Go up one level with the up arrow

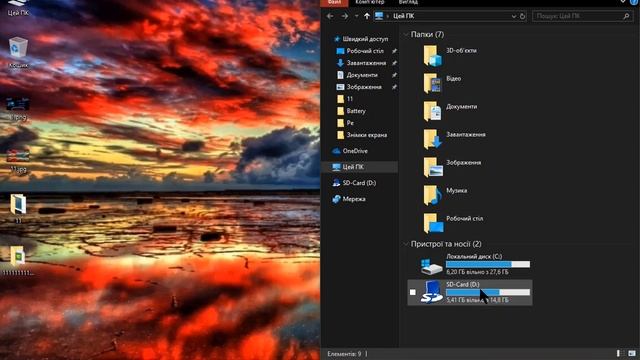[367, 16]
